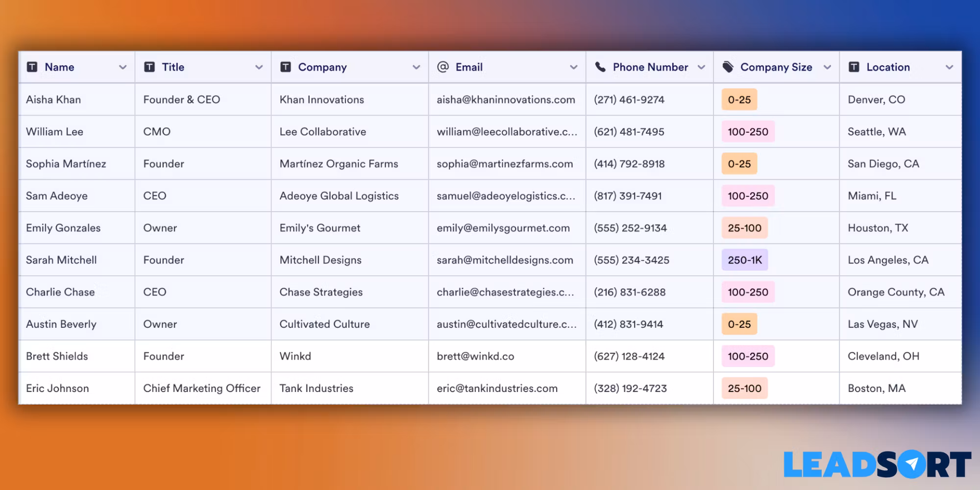Select the Sophia Martínez name cell
980x490 pixels.
66,164
